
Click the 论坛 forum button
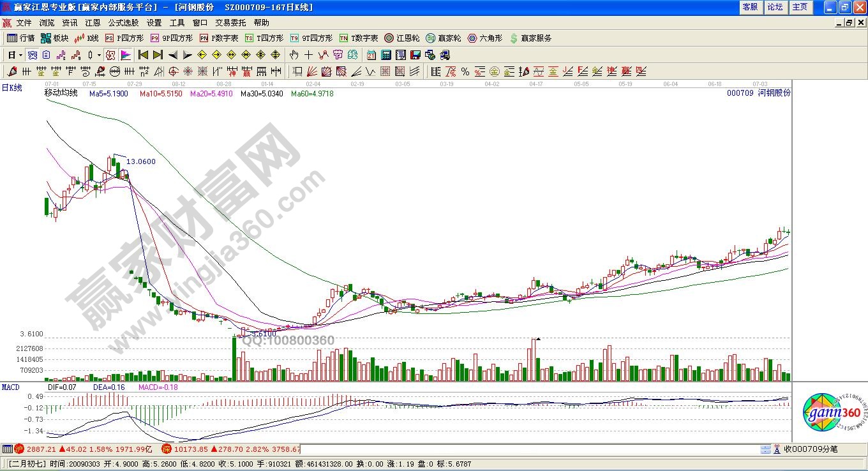(775, 7)
